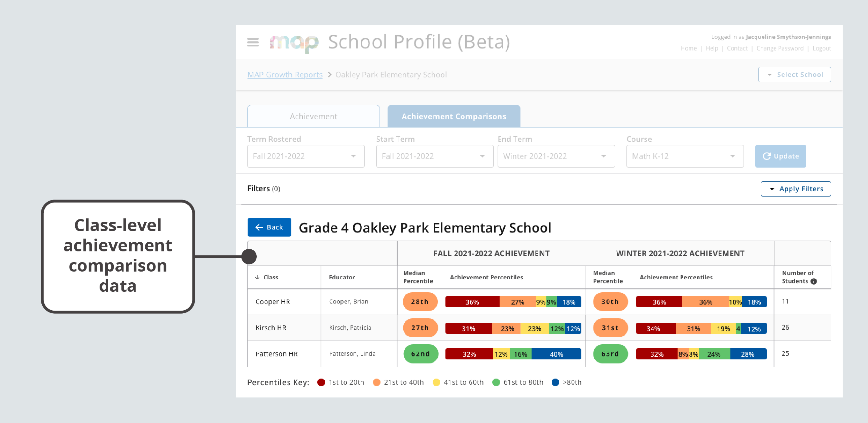Image resolution: width=868 pixels, height=423 pixels.
Task: Click the yellow 41st to 60th percentile key dot
Action: point(436,382)
